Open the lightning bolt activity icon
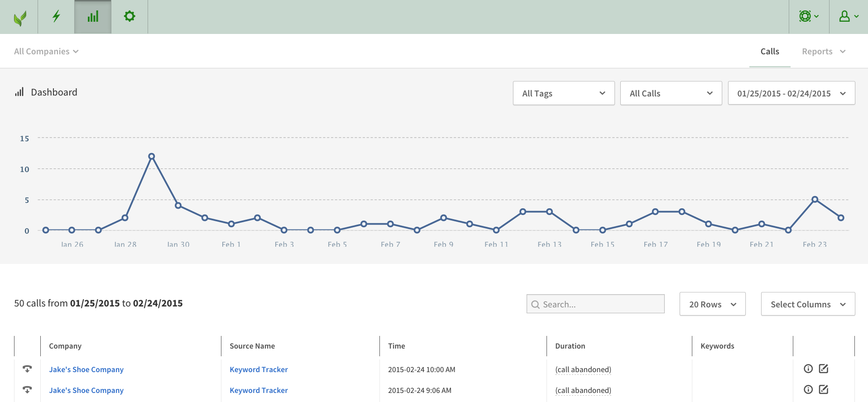 click(56, 17)
